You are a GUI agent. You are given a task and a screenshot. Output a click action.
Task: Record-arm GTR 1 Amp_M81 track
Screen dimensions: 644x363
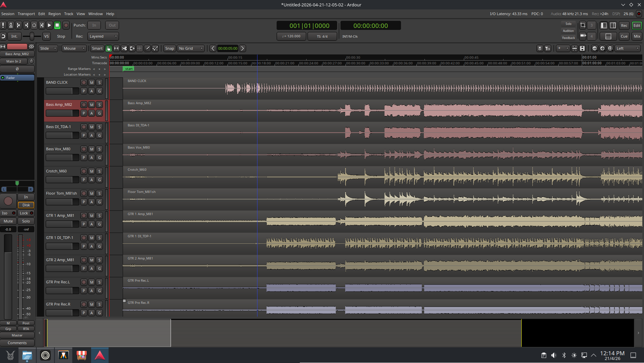(84, 216)
